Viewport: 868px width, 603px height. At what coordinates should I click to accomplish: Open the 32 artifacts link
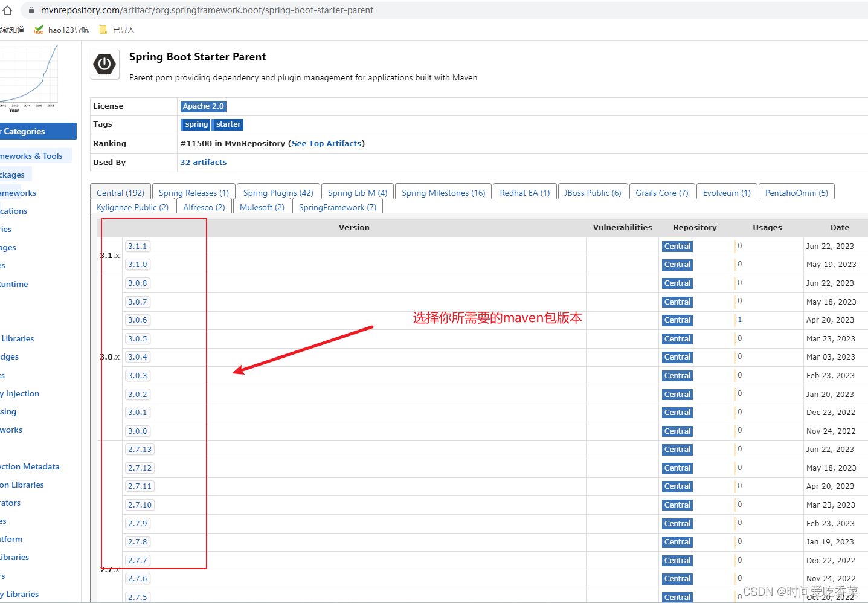tap(204, 163)
